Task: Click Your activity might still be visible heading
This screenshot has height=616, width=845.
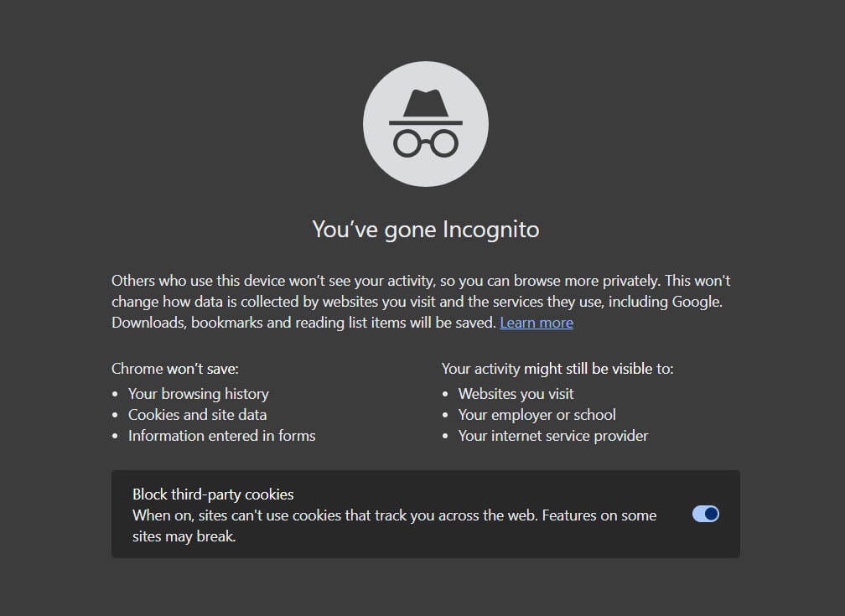Action: coord(557,369)
